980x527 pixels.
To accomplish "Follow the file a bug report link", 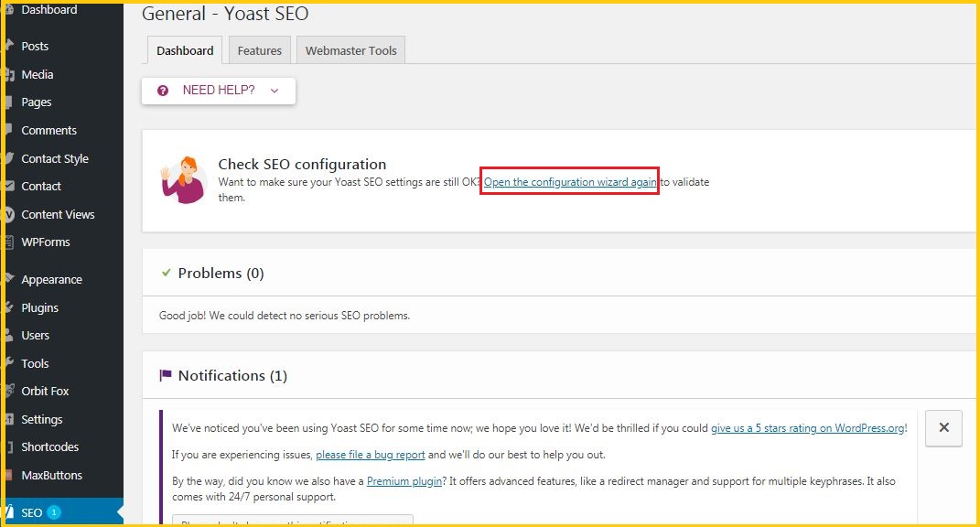I will click(370, 455).
